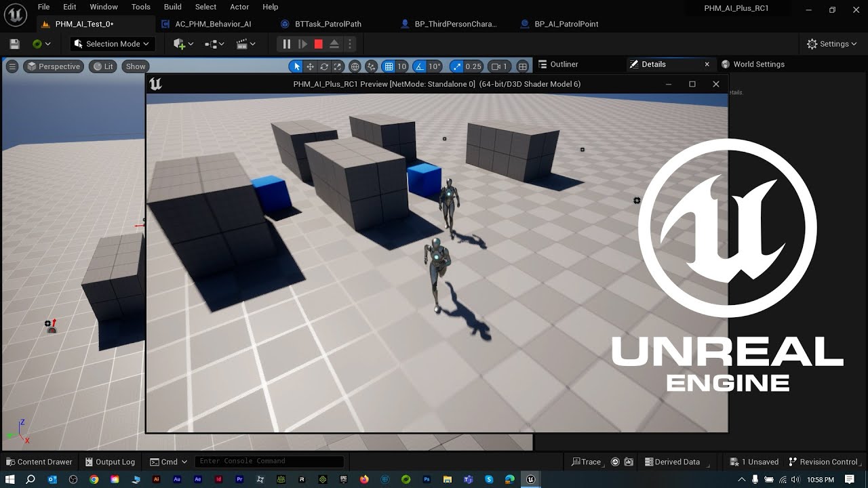Image resolution: width=868 pixels, height=488 pixels.
Task: Toggle scale snapping
Action: pos(456,66)
